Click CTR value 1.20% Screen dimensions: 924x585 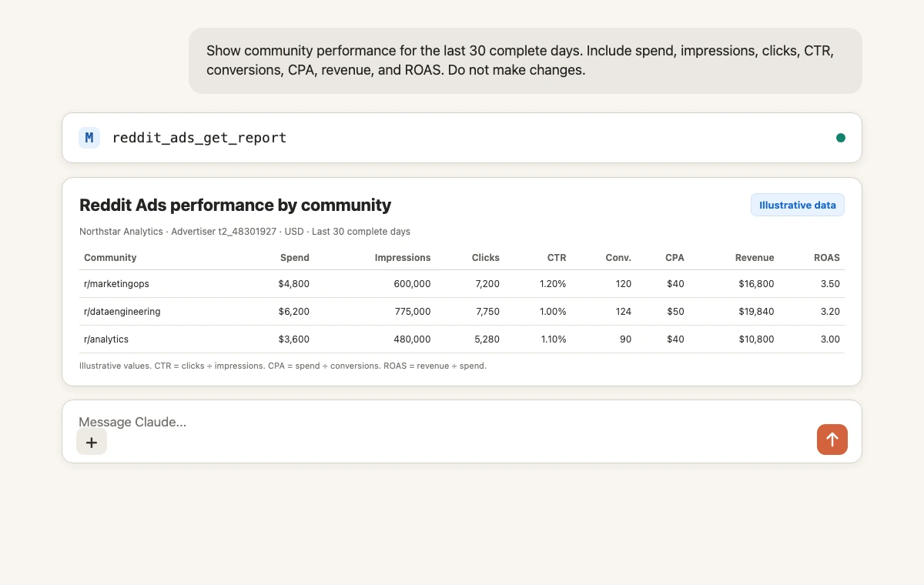[x=553, y=284]
